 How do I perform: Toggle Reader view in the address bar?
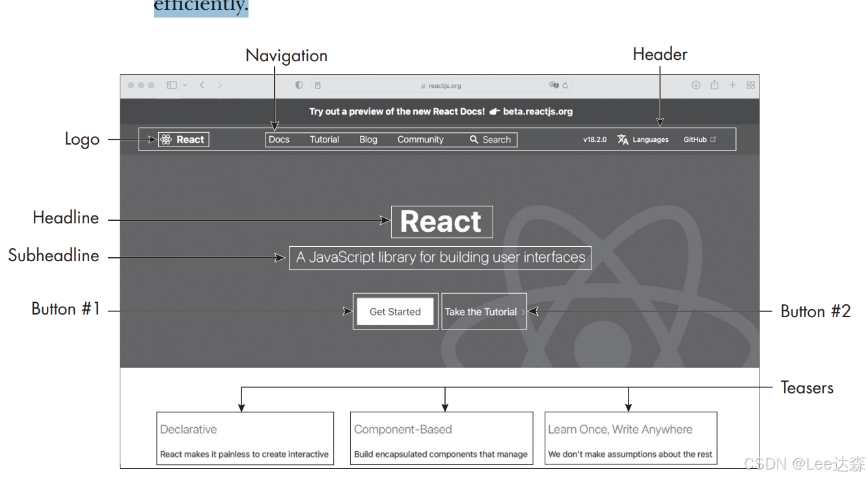[317, 85]
